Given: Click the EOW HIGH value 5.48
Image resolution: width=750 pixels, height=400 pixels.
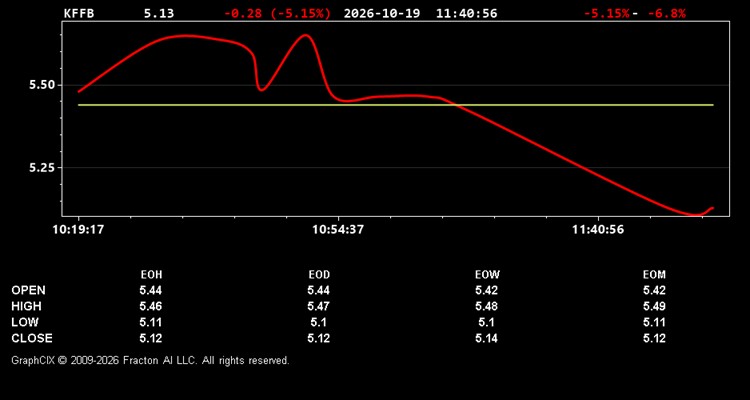Looking at the screenshot, I should tap(486, 306).
